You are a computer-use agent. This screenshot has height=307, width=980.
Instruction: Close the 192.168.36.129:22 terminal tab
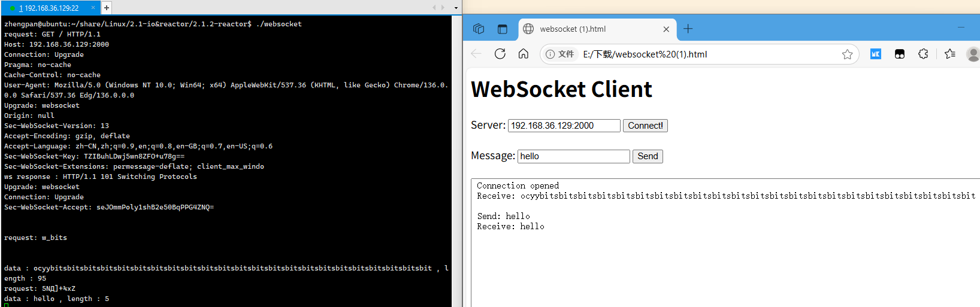pyautogui.click(x=93, y=8)
